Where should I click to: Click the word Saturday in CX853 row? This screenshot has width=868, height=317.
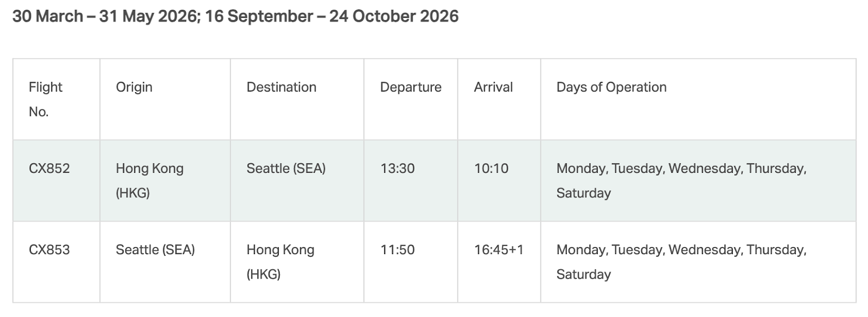[x=584, y=274]
